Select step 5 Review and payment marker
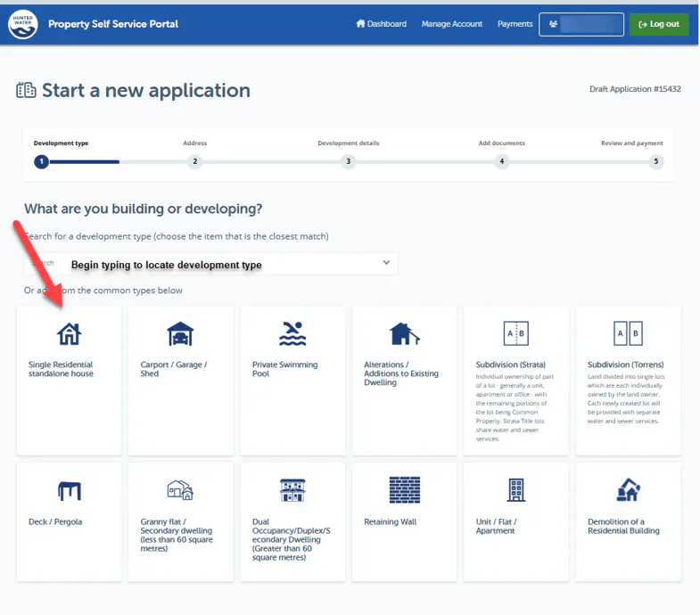700x615 pixels. pos(655,161)
